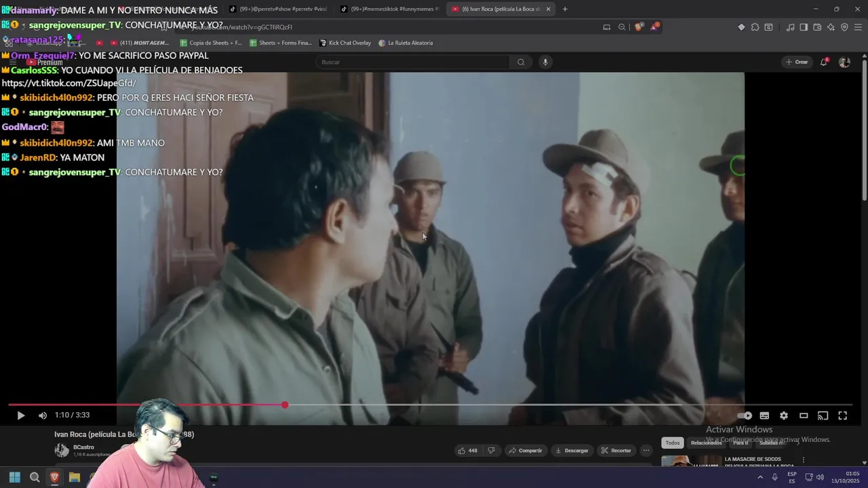Toggle the YouTube autoplay switch
868x488 pixels.
coord(745,415)
